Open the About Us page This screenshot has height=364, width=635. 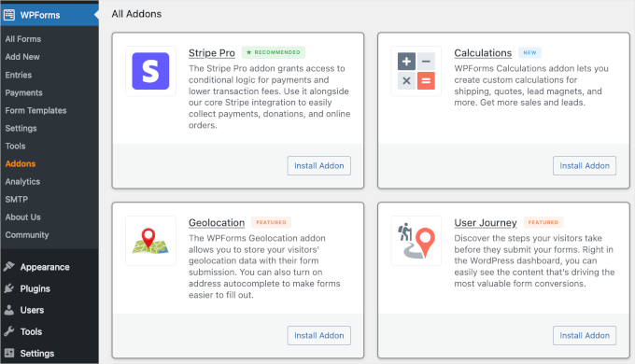point(22,217)
